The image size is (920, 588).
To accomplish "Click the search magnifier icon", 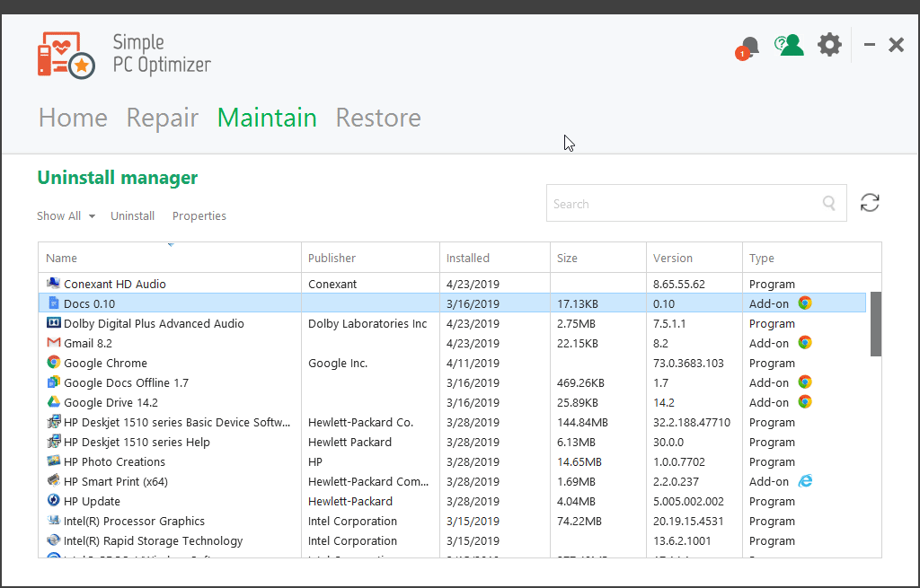I will 829,203.
